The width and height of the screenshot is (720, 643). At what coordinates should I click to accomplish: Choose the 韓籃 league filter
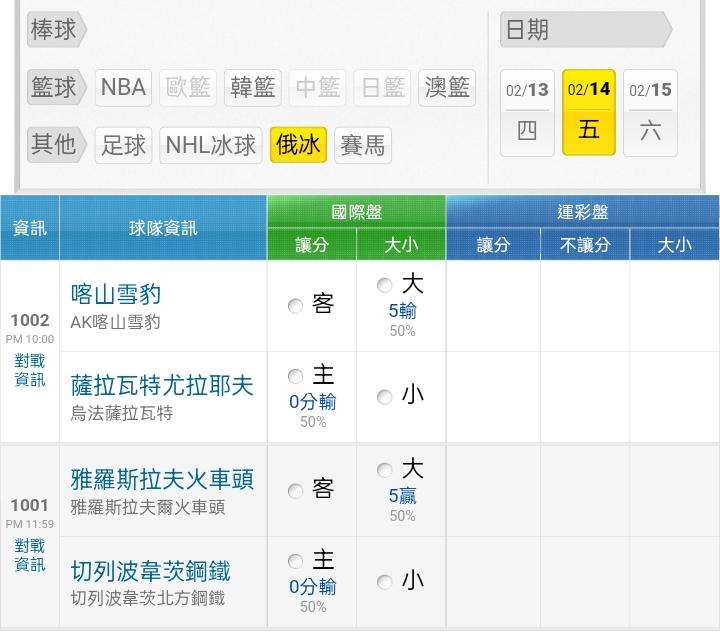[x=251, y=87]
